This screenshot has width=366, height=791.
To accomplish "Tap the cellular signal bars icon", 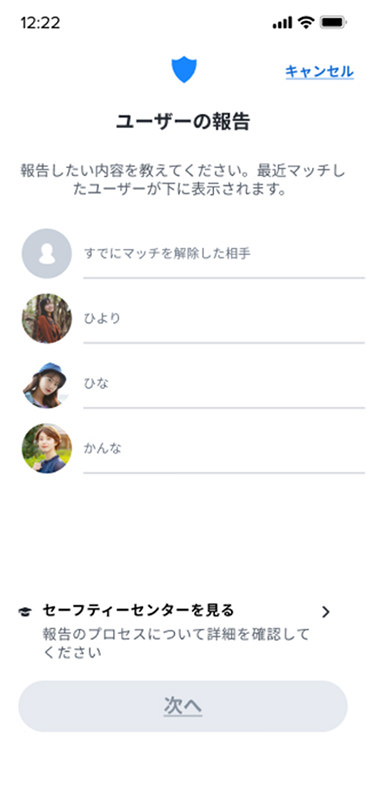I will click(282, 23).
